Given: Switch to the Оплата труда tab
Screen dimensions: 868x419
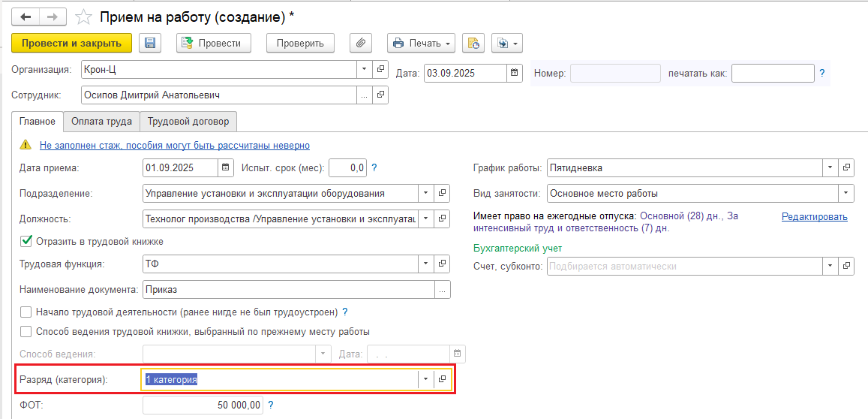Looking at the screenshot, I should click(101, 121).
